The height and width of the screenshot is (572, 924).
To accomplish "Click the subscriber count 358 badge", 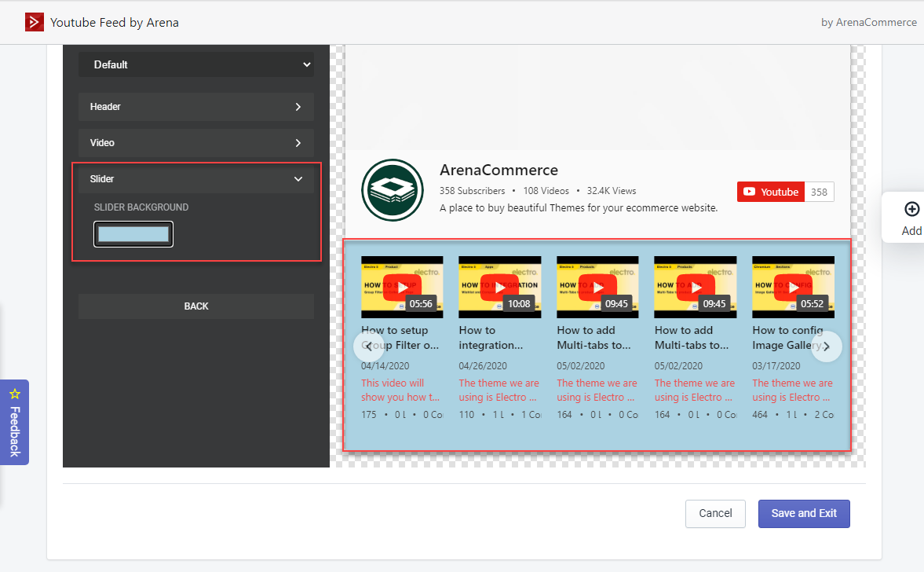I will pyautogui.click(x=819, y=192).
